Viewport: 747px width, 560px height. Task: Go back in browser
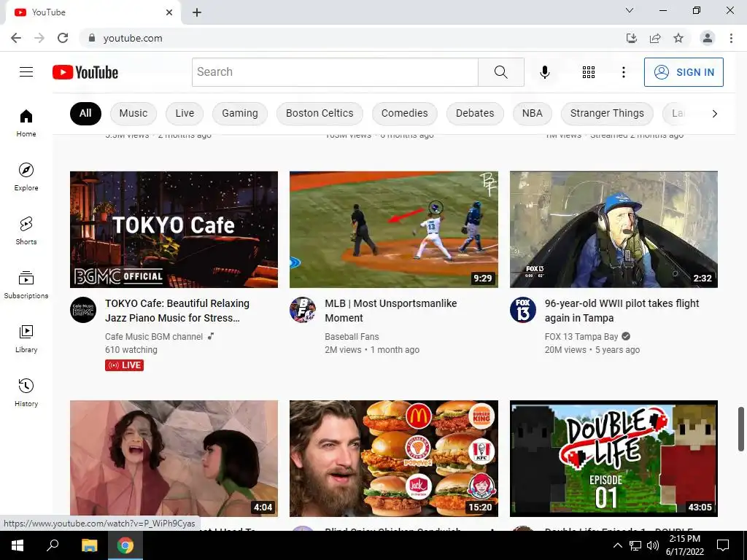pyautogui.click(x=16, y=38)
